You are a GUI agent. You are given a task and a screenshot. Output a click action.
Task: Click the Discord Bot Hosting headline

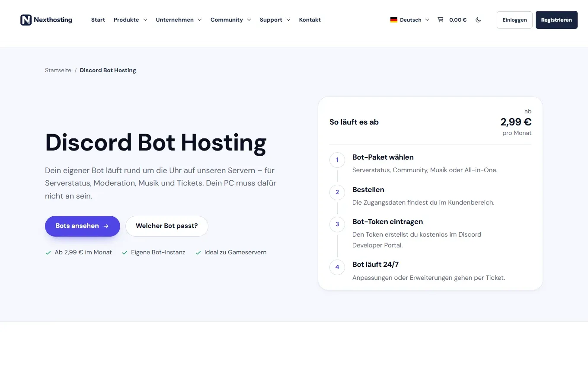tap(156, 143)
